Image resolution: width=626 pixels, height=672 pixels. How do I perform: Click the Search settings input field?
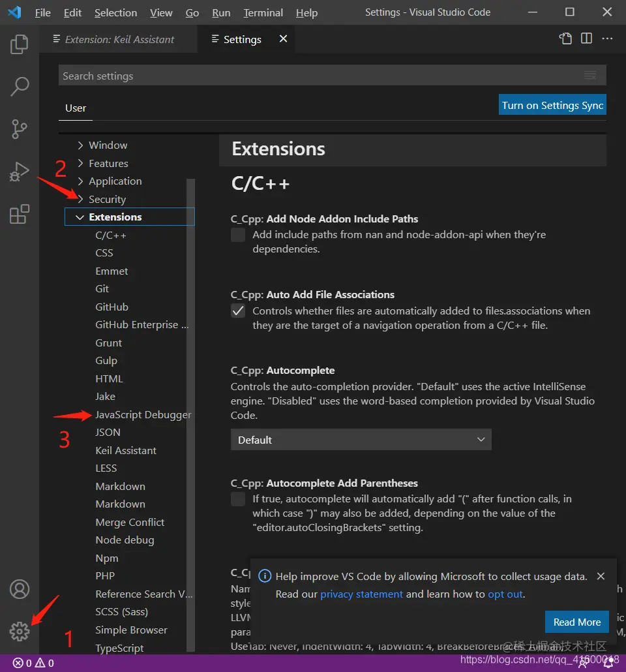[x=332, y=76]
